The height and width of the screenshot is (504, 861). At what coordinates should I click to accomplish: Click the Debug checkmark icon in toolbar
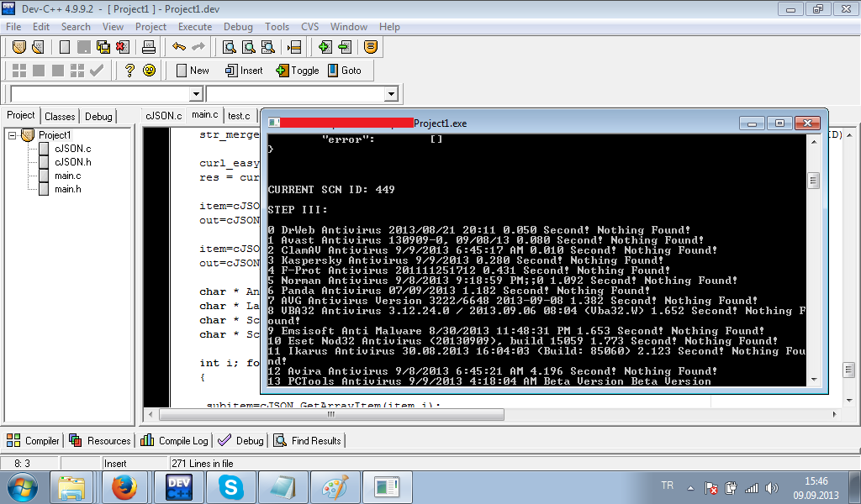coord(97,71)
